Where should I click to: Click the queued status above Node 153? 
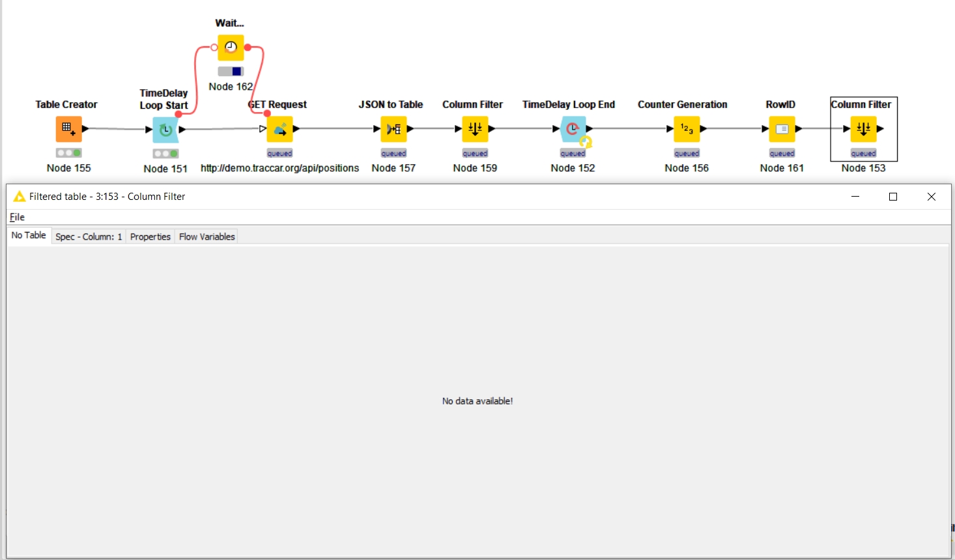point(863,154)
